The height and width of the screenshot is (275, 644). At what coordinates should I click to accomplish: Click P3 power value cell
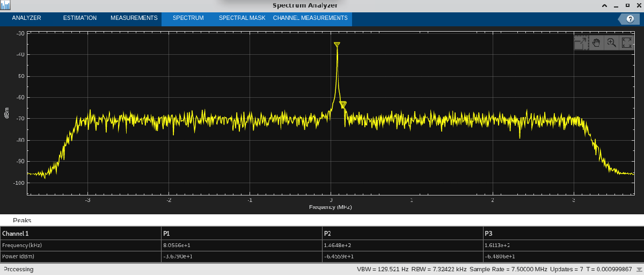(x=563, y=256)
